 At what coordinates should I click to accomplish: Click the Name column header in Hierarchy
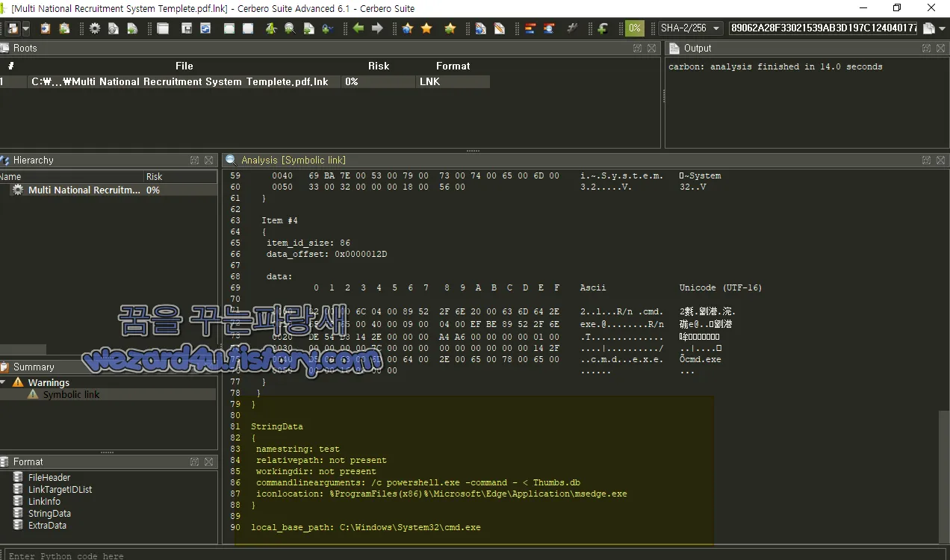pos(72,176)
